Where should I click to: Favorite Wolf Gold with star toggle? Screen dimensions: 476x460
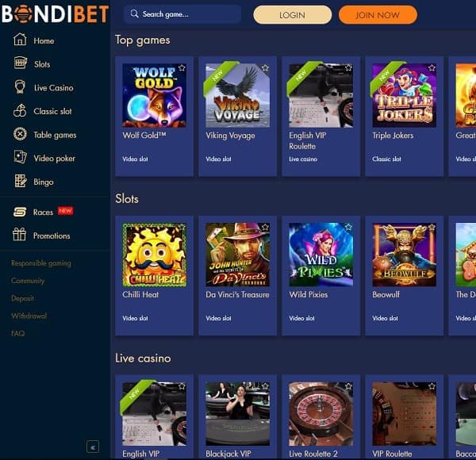click(182, 67)
